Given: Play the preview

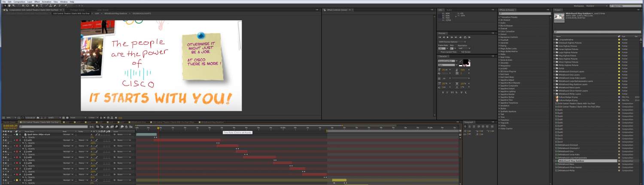Looking at the screenshot, I should [x=447, y=37].
